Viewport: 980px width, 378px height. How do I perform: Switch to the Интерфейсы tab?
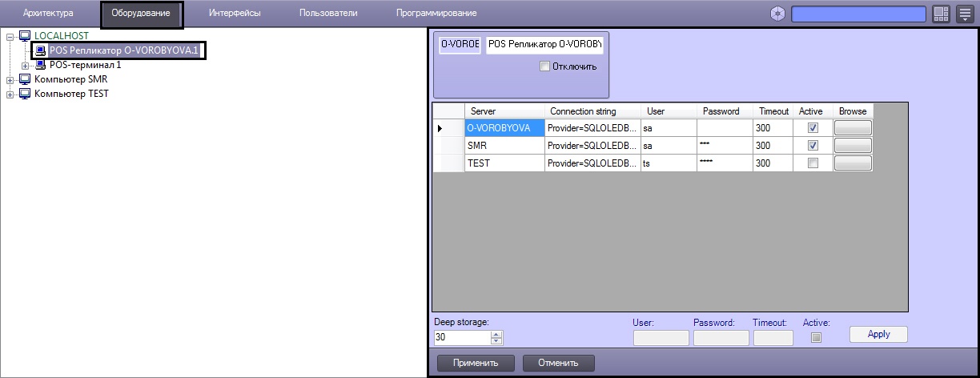point(233,14)
